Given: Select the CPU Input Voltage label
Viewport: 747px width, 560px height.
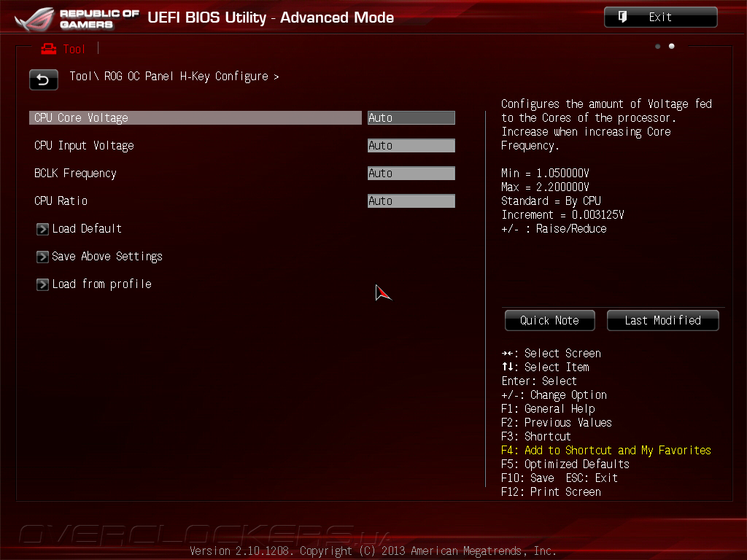Looking at the screenshot, I should tap(85, 146).
